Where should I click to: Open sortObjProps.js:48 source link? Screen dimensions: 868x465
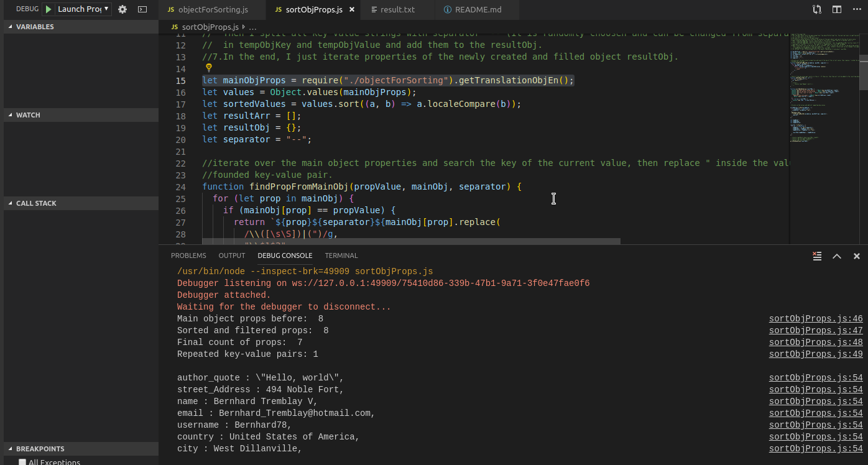[x=816, y=343]
